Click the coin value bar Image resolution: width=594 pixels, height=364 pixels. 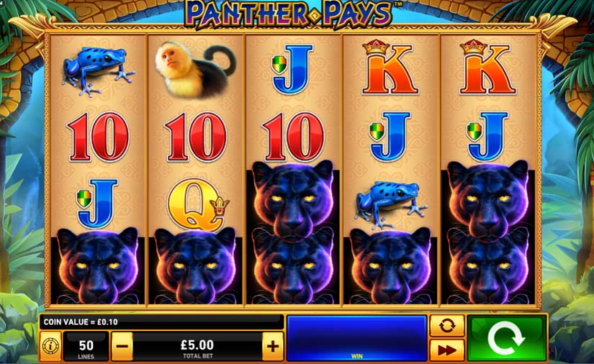pyautogui.click(x=161, y=322)
